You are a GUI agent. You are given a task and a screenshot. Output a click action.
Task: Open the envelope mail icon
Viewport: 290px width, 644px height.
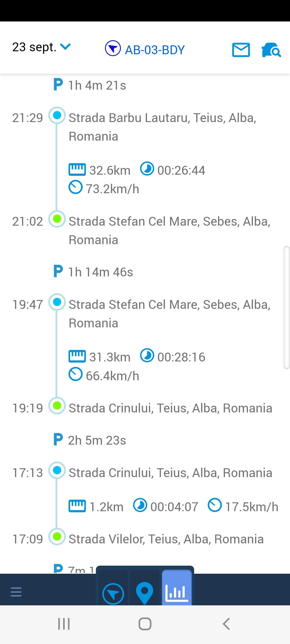coord(241,50)
